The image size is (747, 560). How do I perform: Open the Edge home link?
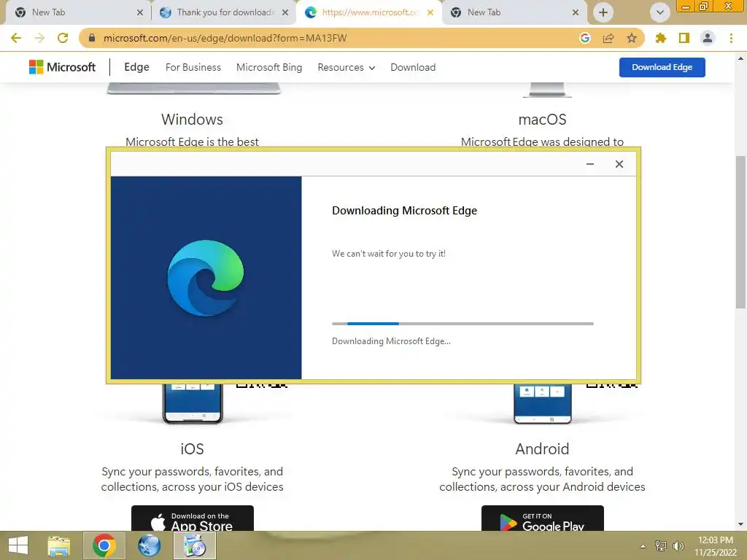coord(136,67)
